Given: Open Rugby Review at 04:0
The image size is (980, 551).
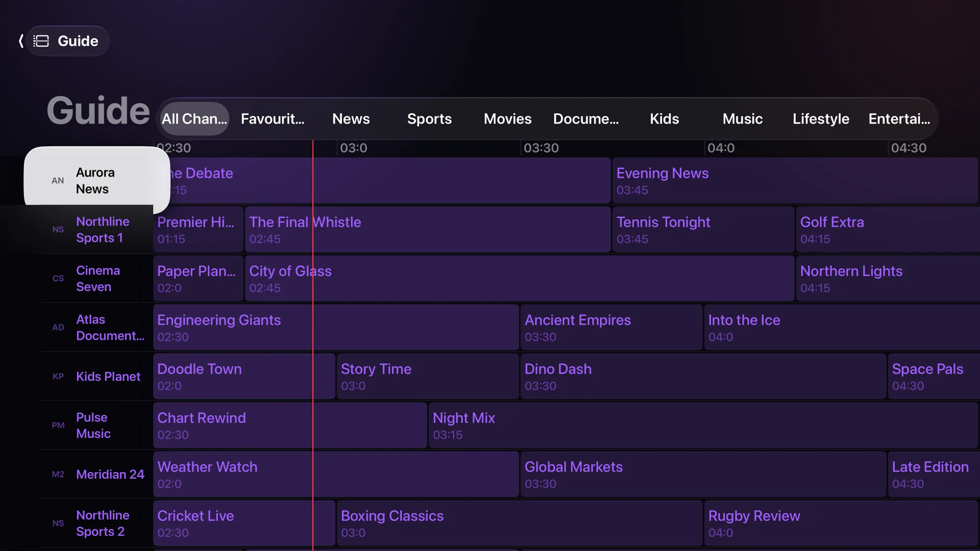Looking at the screenshot, I should click(x=841, y=523).
